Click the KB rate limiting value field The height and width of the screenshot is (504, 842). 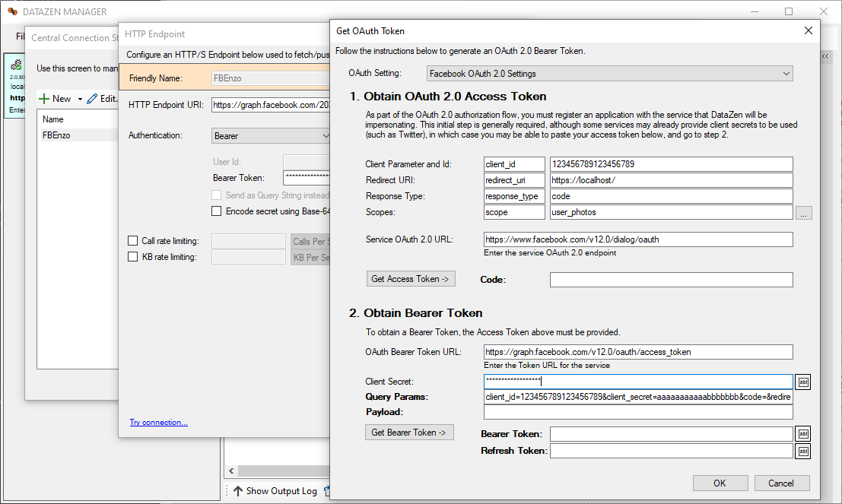pos(249,258)
